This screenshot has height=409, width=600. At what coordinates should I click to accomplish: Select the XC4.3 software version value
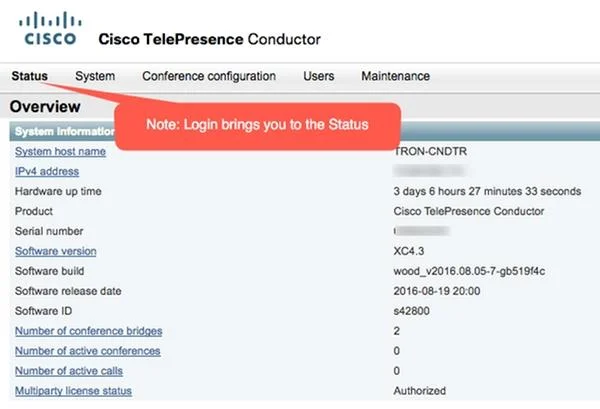click(x=409, y=251)
